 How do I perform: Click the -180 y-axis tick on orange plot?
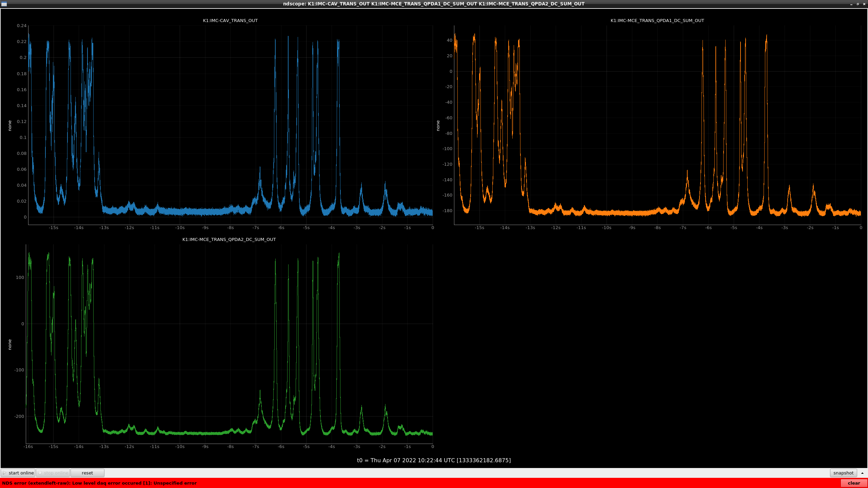448,210
